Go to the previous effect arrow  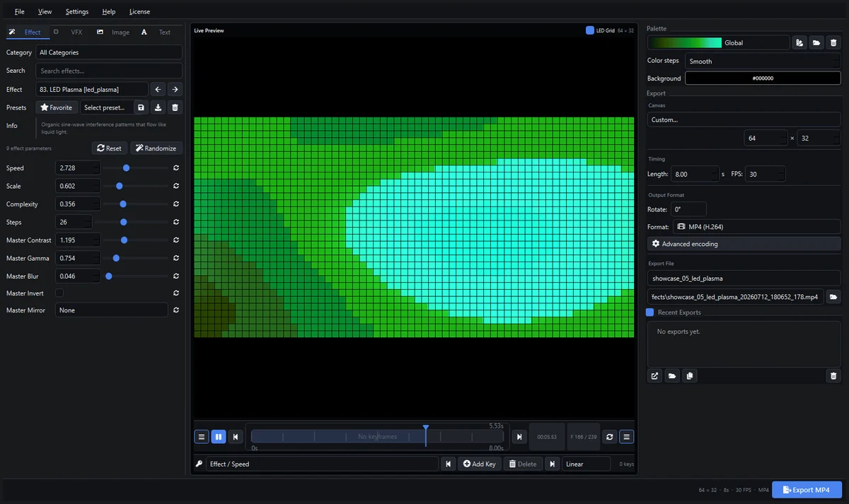(x=158, y=89)
